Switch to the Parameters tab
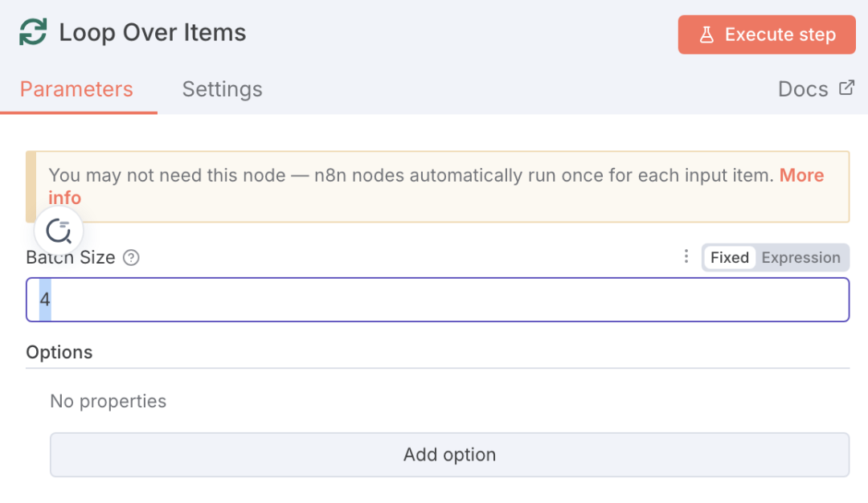The image size is (868, 503). (x=76, y=89)
